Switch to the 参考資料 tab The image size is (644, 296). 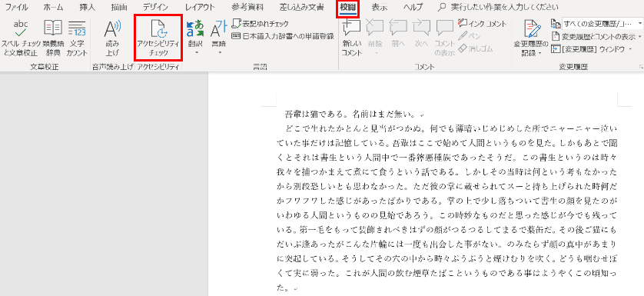click(x=247, y=8)
